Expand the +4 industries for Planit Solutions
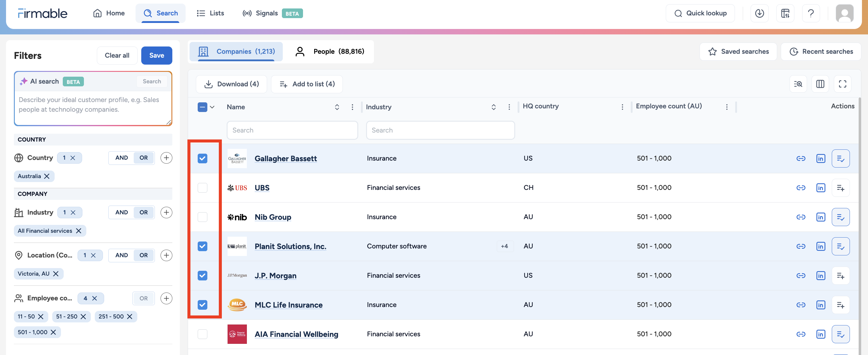The image size is (868, 355). click(504, 246)
